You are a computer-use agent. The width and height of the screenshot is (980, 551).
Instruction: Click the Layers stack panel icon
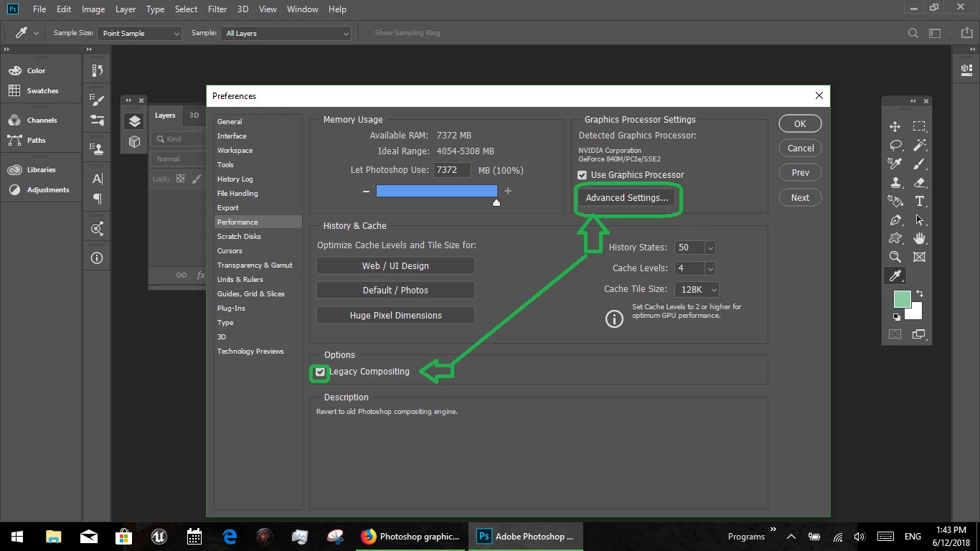click(134, 121)
